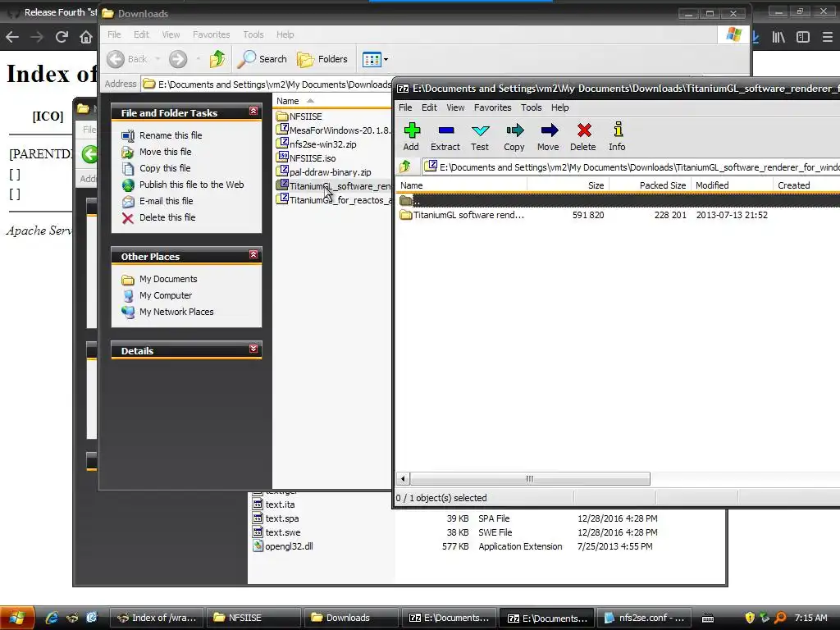The width and height of the screenshot is (840, 630).
Task: Click Delete this file task
Action: (167, 217)
